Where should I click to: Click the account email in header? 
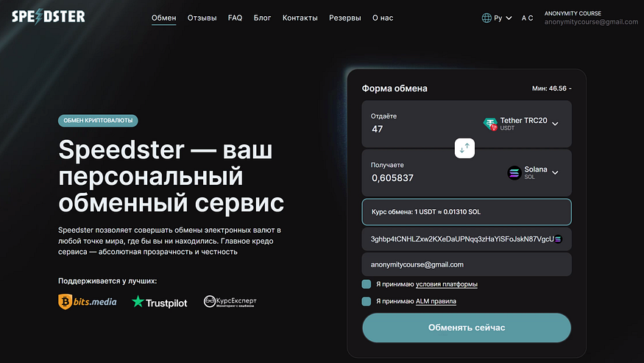click(591, 22)
